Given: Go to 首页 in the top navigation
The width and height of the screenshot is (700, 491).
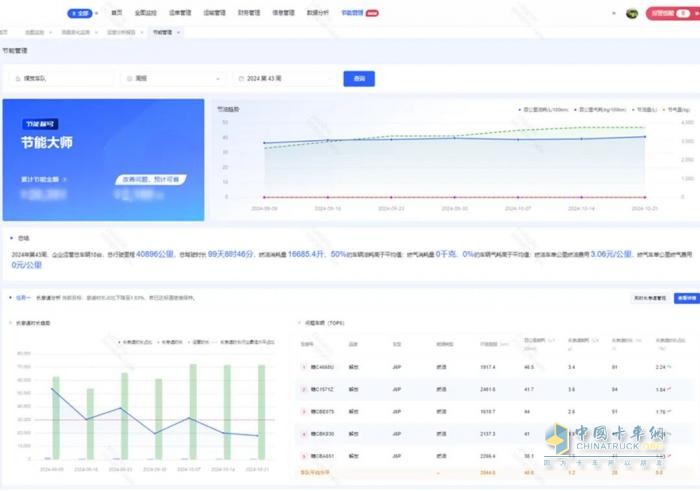Looking at the screenshot, I should tap(117, 13).
